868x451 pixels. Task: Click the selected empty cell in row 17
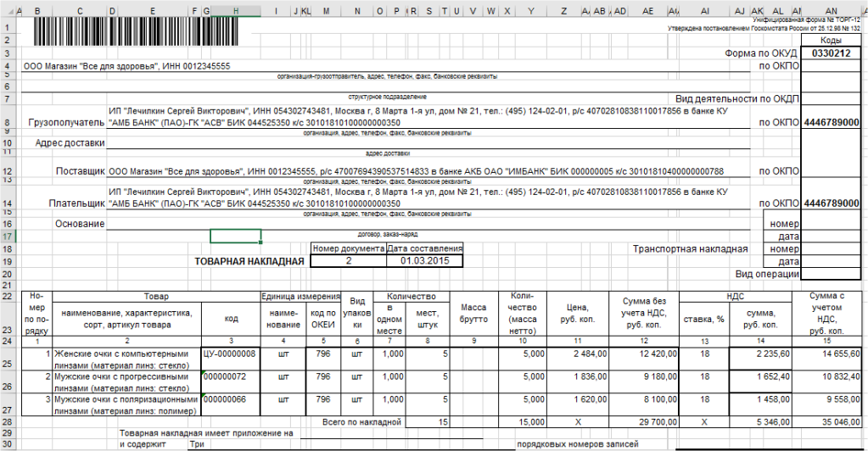[x=235, y=237]
